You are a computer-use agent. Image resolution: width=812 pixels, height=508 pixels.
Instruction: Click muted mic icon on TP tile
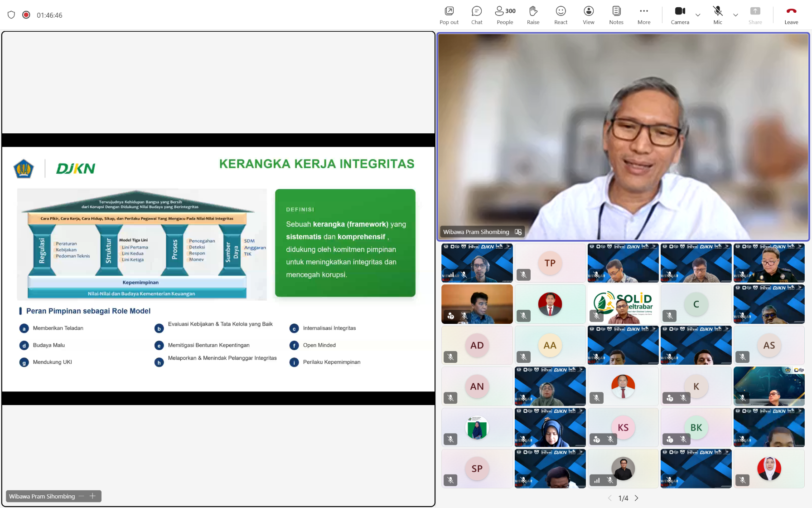(523, 275)
